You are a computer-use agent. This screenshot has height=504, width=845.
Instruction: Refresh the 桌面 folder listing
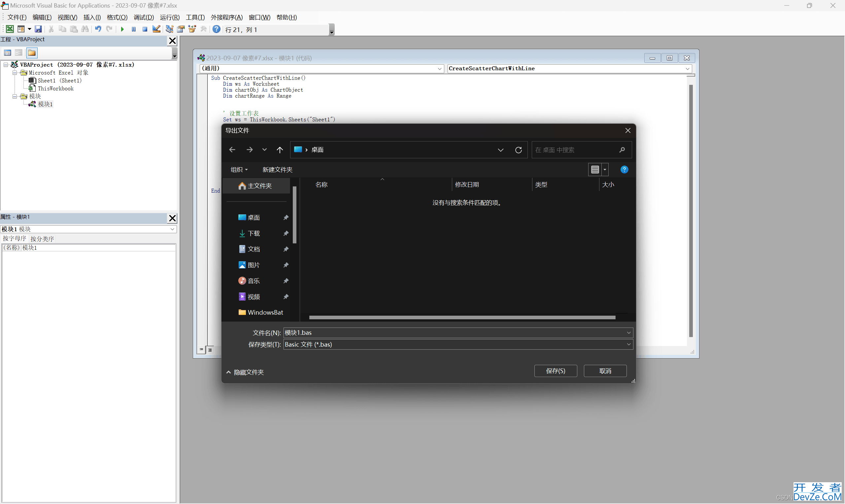pos(519,150)
